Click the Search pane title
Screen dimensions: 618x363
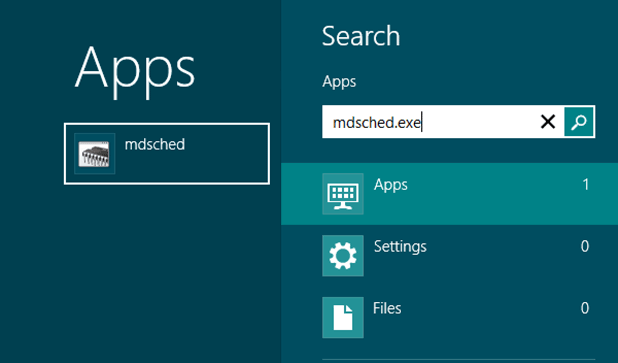(x=361, y=36)
